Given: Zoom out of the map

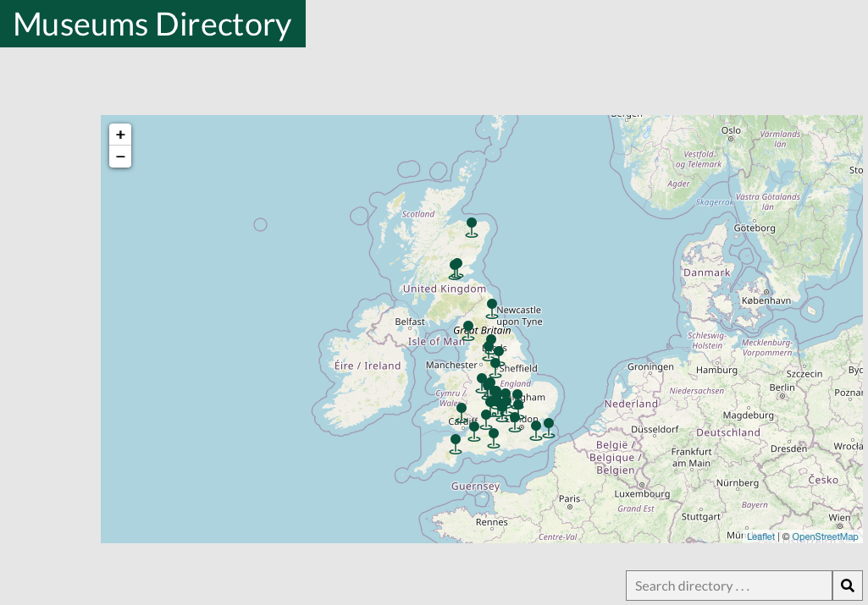Looking at the screenshot, I should 120,157.
